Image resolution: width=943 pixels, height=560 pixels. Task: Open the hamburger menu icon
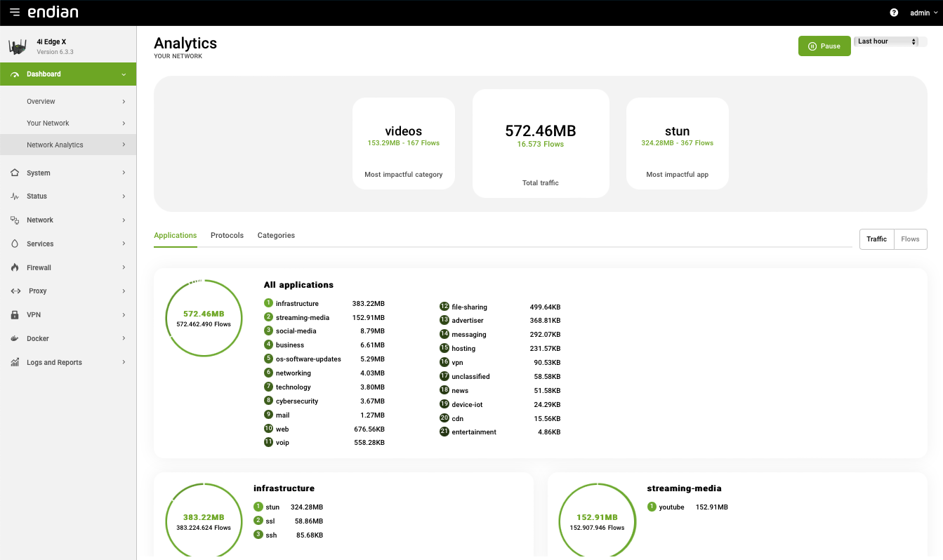(x=15, y=13)
